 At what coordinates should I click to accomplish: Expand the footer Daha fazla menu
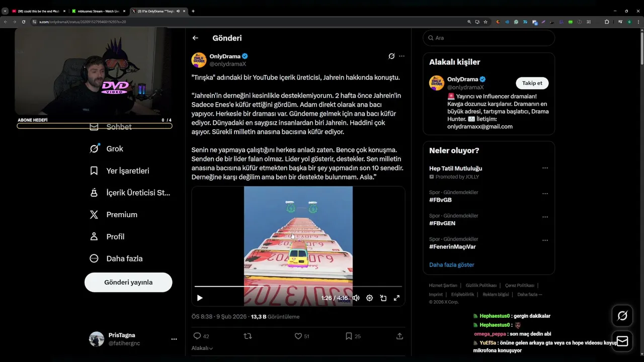coord(529,295)
